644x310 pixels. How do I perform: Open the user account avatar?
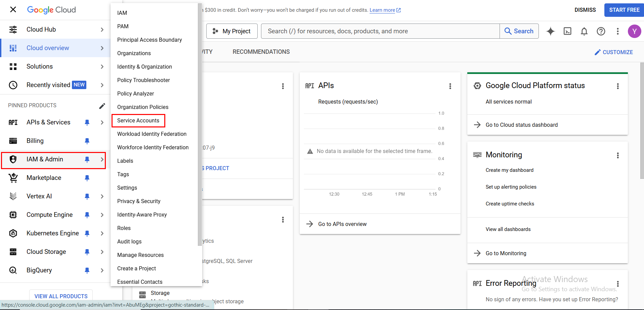pos(634,31)
